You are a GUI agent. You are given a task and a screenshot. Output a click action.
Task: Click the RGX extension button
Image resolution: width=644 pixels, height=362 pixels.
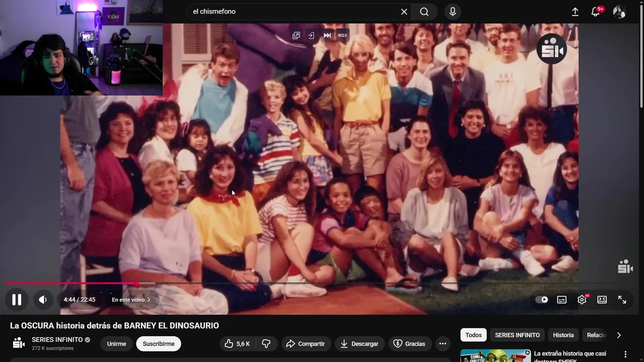(x=343, y=35)
